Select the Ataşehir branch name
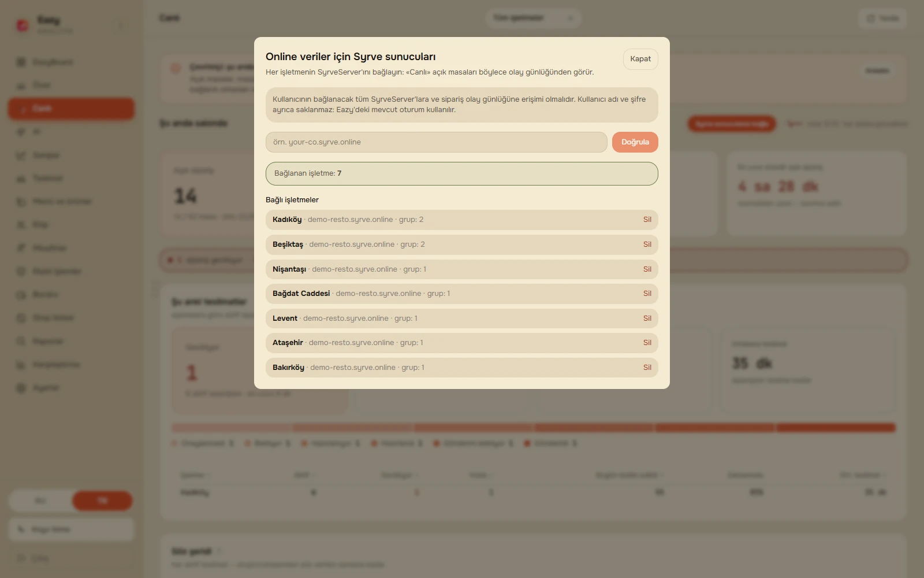The image size is (924, 578). click(288, 343)
